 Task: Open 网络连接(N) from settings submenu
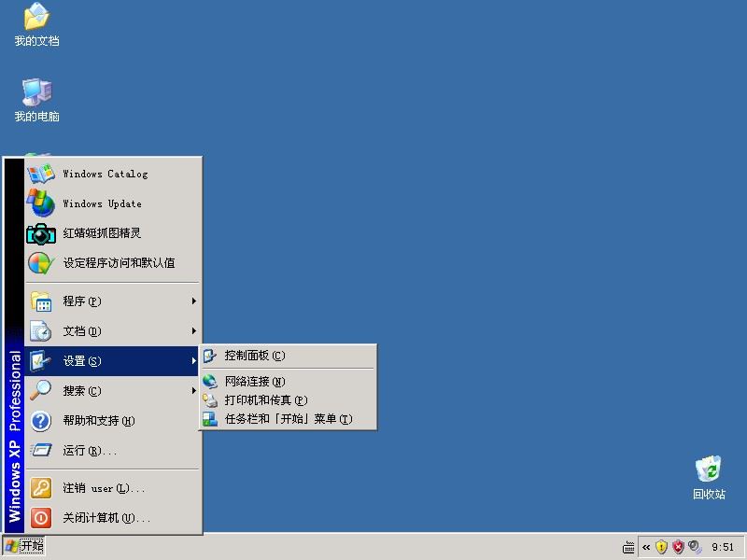(x=288, y=382)
